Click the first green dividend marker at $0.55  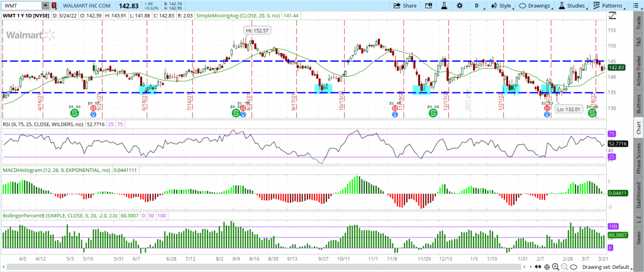pos(75,114)
